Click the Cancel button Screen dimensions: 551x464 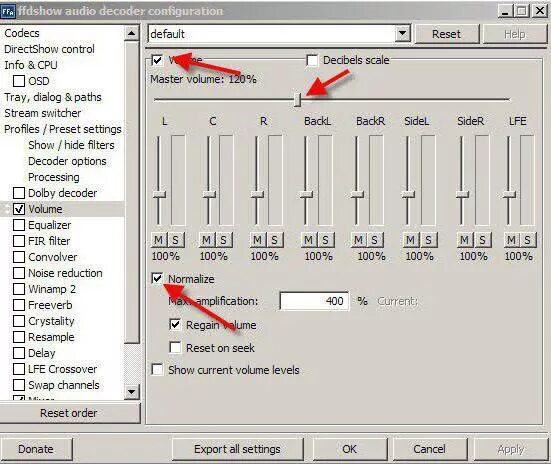click(429, 449)
